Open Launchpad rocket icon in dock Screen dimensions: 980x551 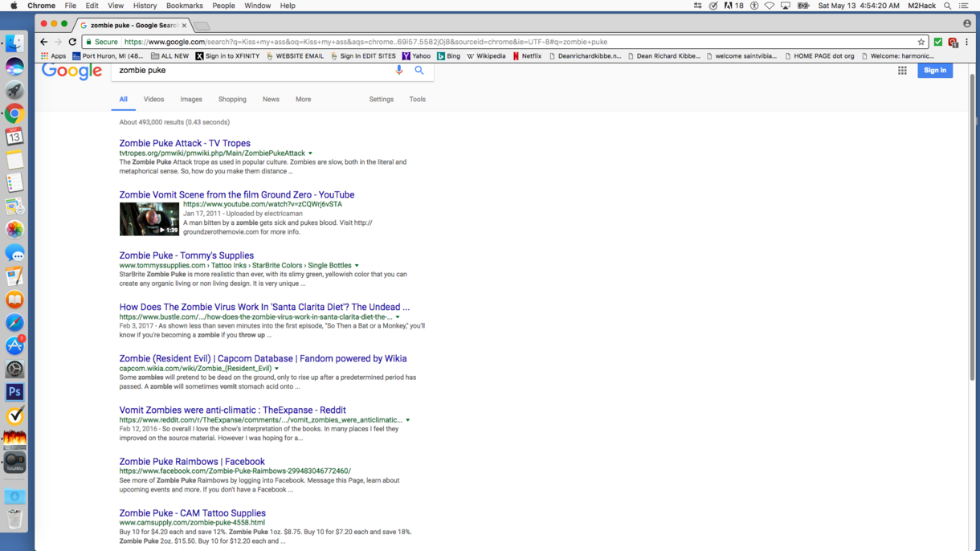14,90
